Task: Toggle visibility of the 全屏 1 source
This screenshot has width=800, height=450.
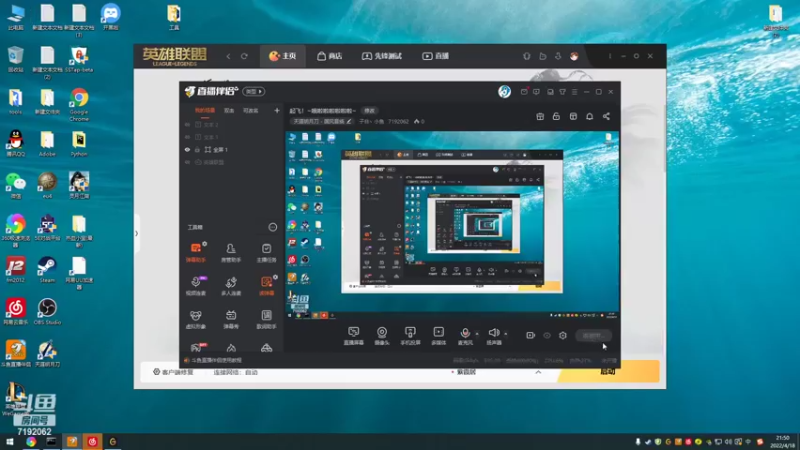Action: click(187, 149)
